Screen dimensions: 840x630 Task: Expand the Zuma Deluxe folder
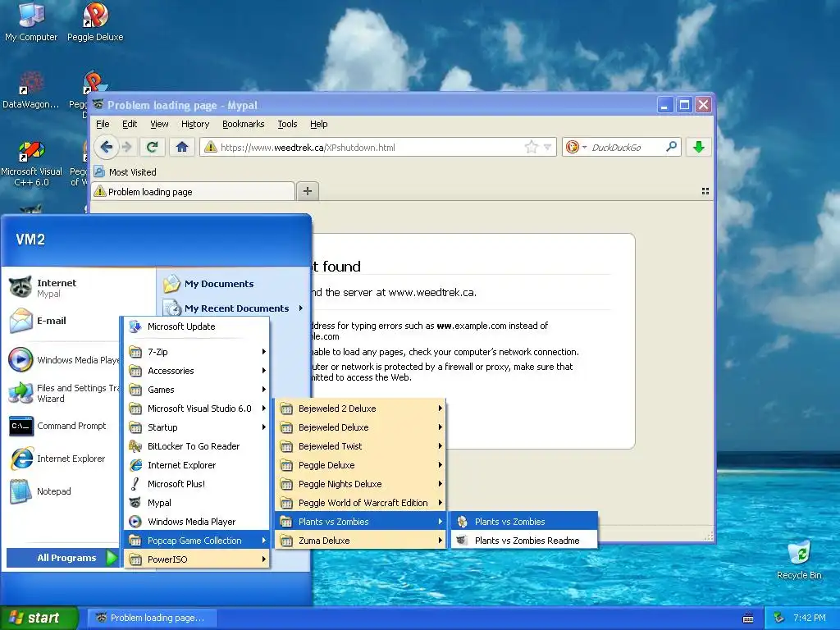[x=360, y=541]
